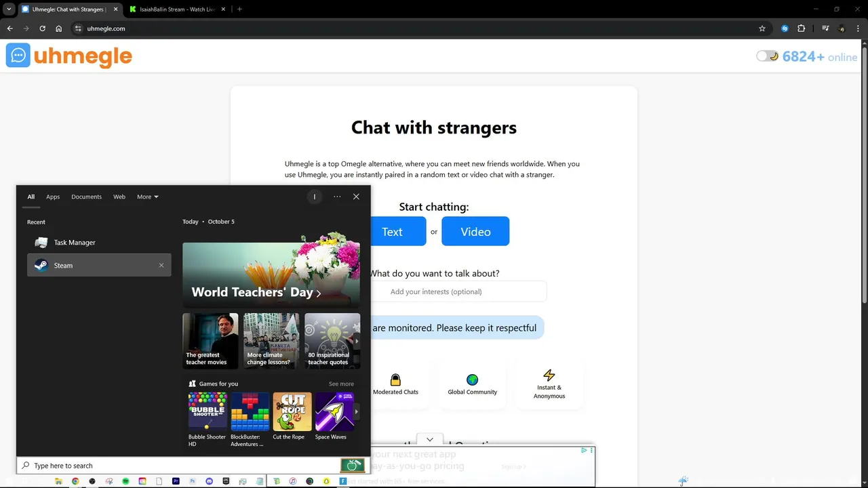Open Epic Games Launcher from the taskbar
868x488 pixels.
226,481
